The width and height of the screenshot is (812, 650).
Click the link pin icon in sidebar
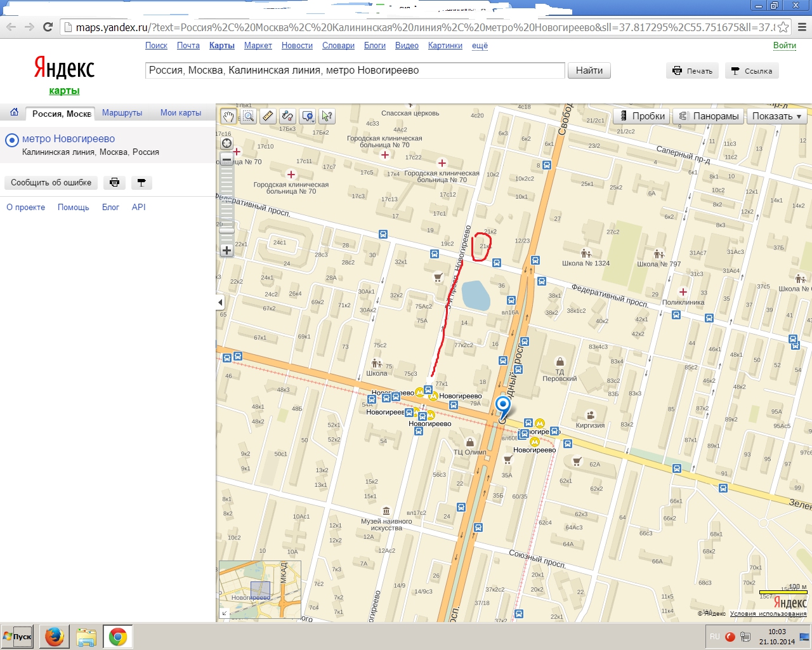click(x=141, y=183)
